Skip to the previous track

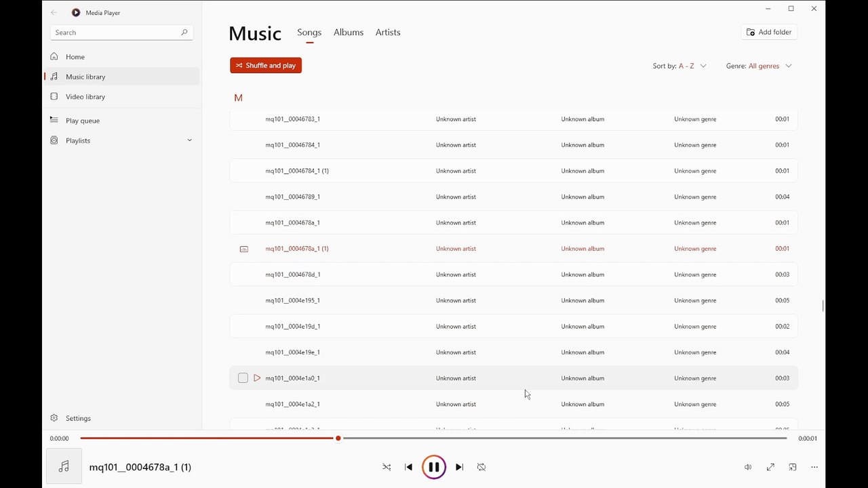pyautogui.click(x=408, y=467)
